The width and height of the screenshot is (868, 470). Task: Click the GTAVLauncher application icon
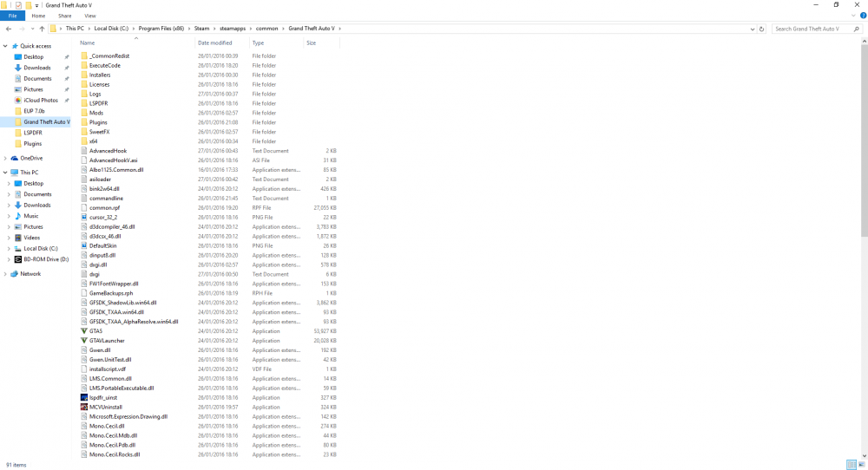tap(84, 341)
